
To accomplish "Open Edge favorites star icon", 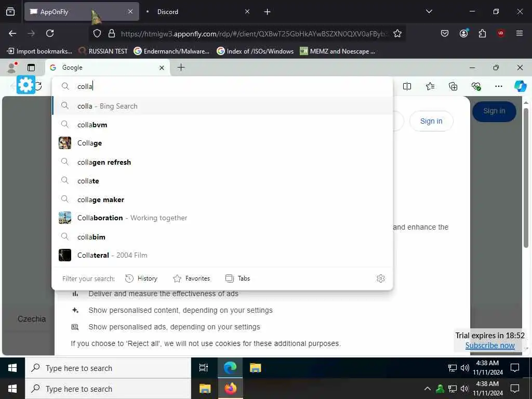I will 430,86.
